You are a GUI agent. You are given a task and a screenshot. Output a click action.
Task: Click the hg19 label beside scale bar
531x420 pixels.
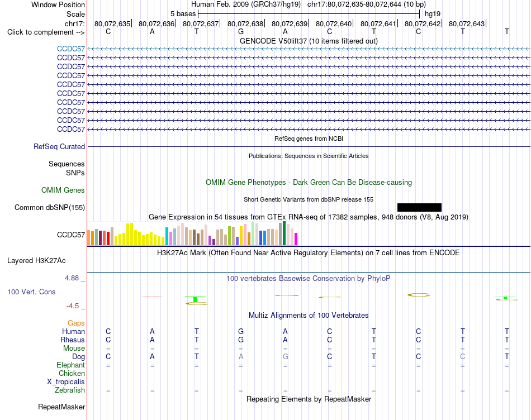433,14
